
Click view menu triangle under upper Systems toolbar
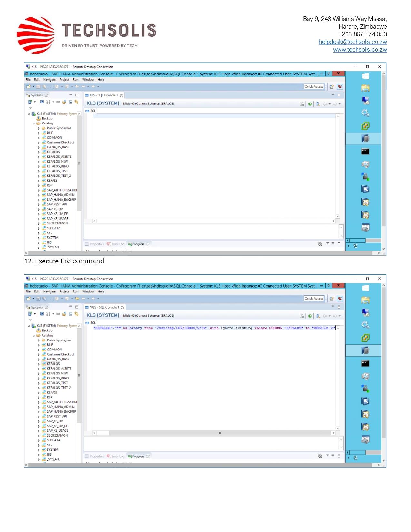(x=31, y=108)
